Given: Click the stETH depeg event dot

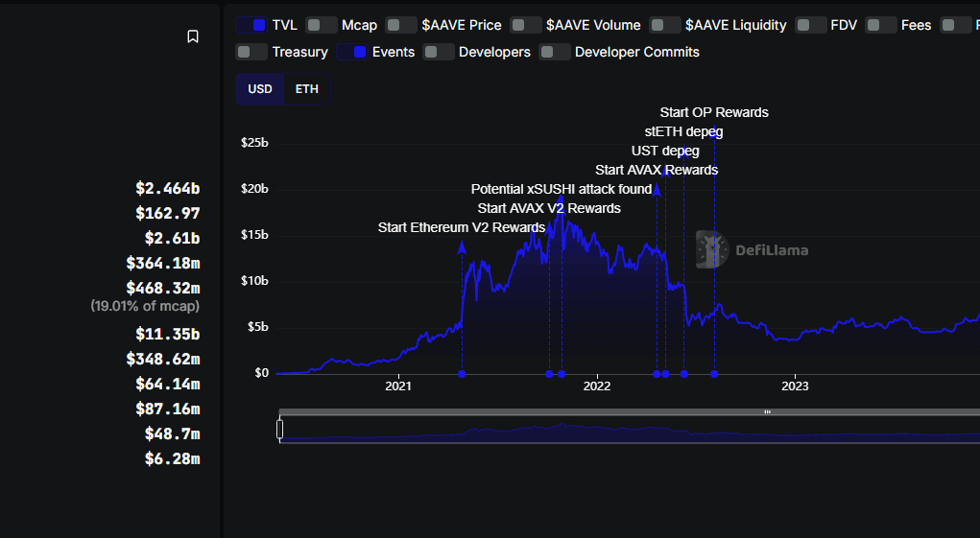Looking at the screenshot, I should [x=684, y=374].
